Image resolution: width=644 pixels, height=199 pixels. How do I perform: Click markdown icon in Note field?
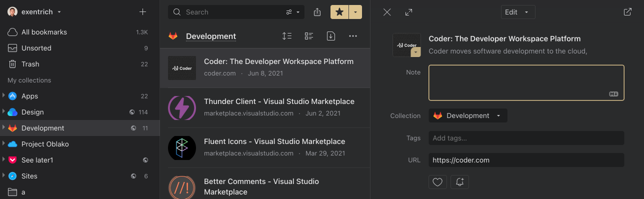[x=613, y=94]
